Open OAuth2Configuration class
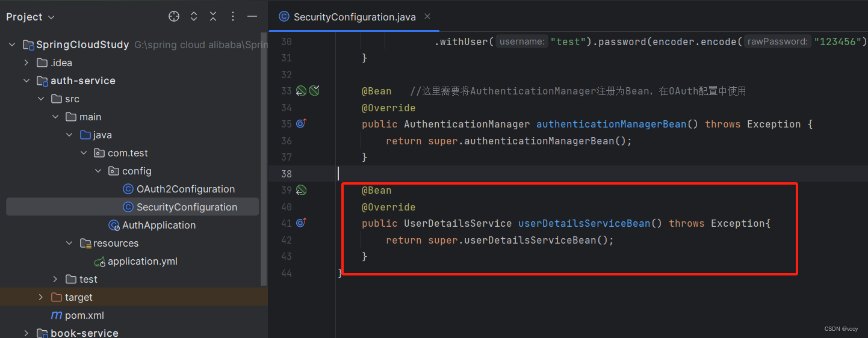Image resolution: width=868 pixels, height=338 pixels. [x=185, y=189]
